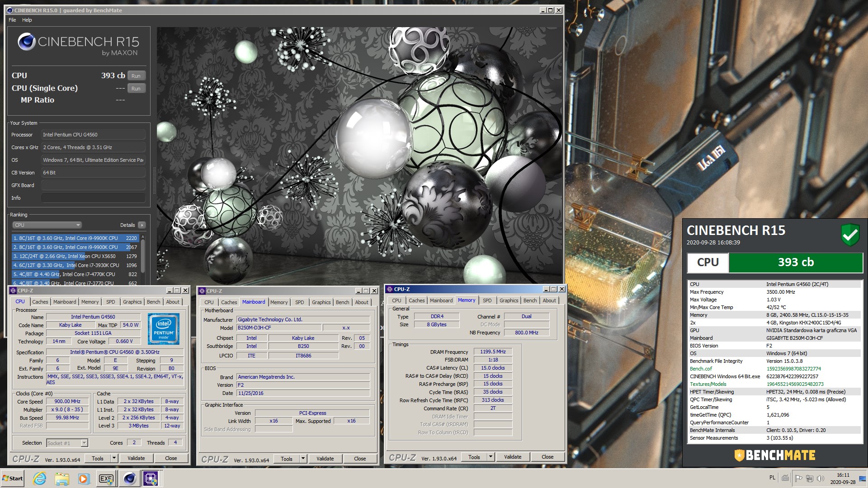This screenshot has height=488, width=868.
Task: Click the Bench.cof green link
Action: click(x=701, y=369)
